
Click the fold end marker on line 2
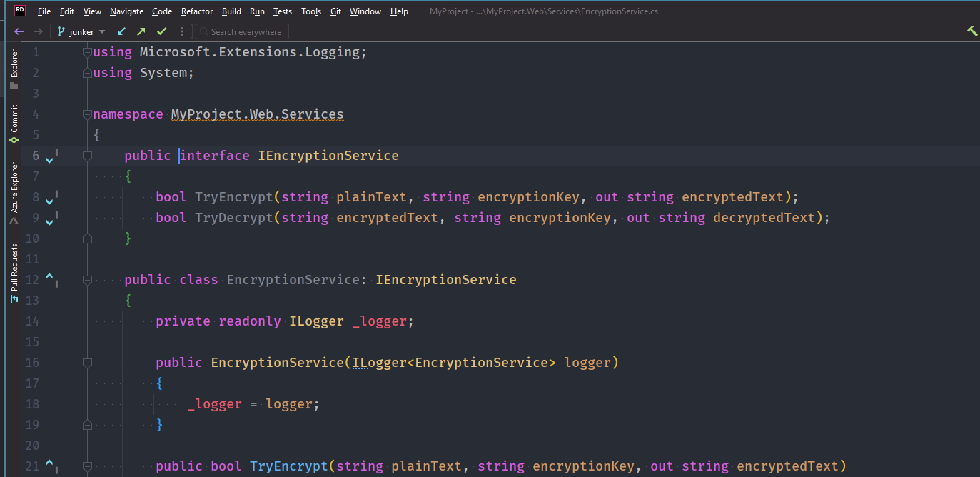click(x=87, y=73)
